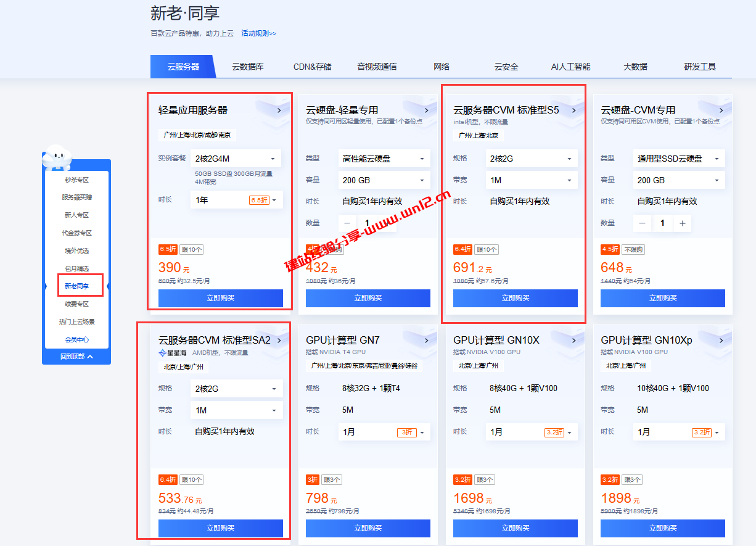
Task: Click the arrow icon on GPU计算型 GN7 card
Action: click(426, 340)
